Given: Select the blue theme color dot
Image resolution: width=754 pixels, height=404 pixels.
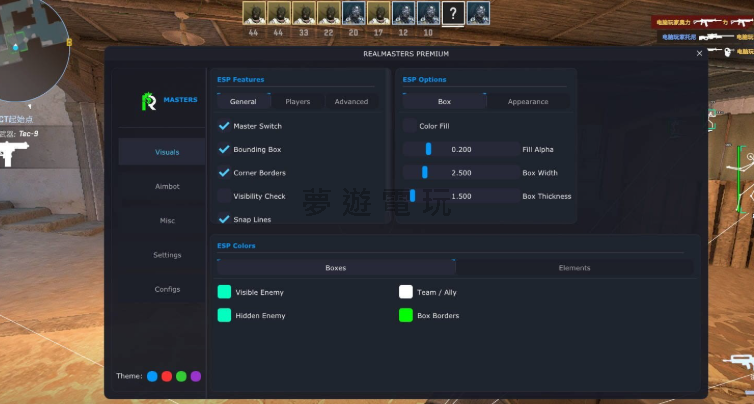Looking at the screenshot, I should pos(152,376).
